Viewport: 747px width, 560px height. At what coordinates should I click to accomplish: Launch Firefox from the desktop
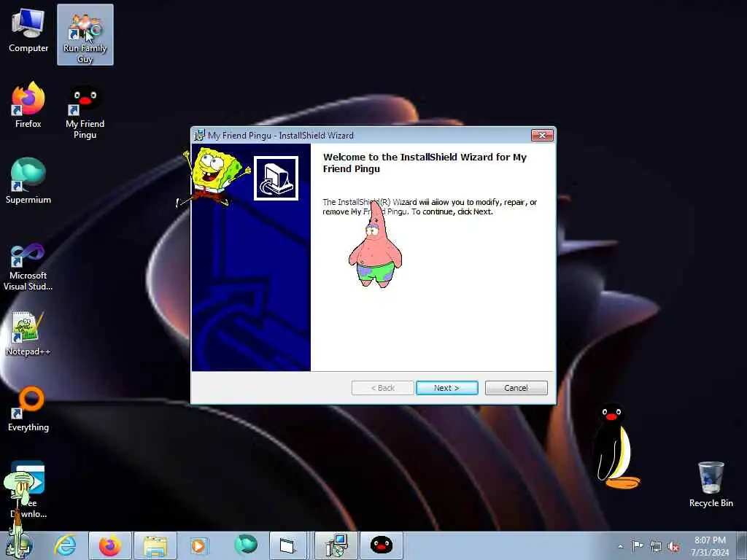(x=28, y=105)
